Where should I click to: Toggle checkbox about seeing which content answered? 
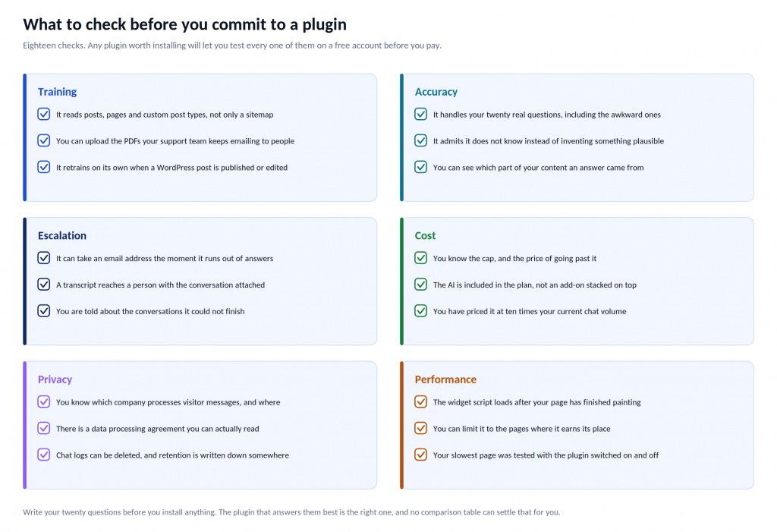(x=420, y=167)
